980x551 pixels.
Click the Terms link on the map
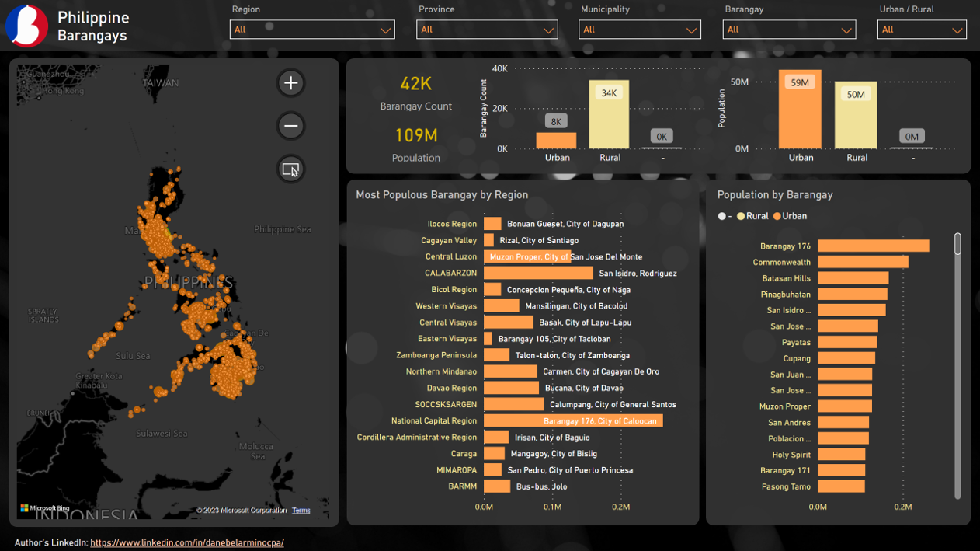pos(301,511)
